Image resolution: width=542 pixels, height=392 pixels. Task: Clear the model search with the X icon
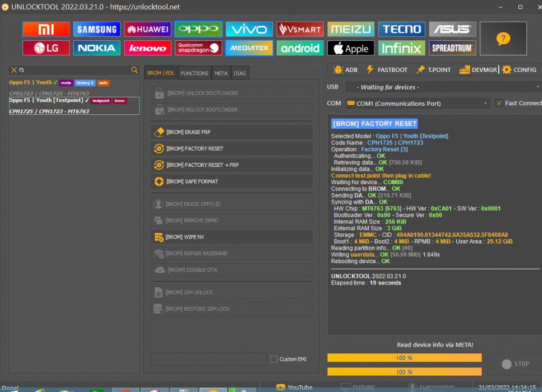tap(14, 70)
